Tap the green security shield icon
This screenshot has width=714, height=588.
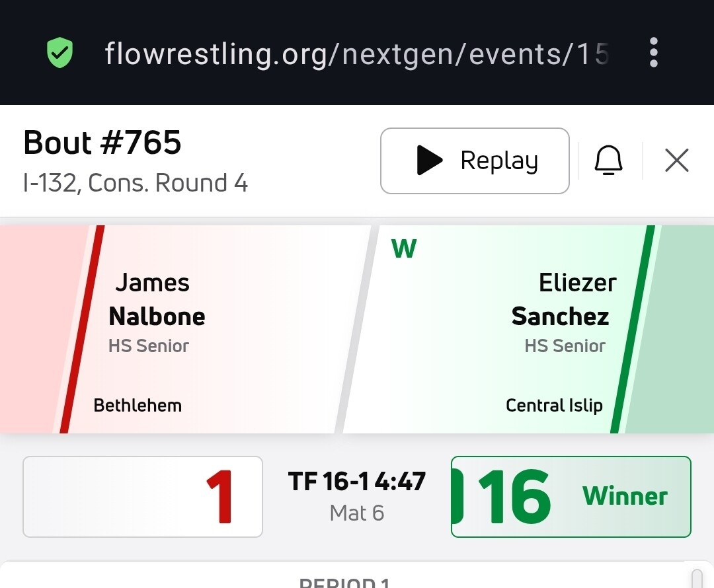point(59,53)
